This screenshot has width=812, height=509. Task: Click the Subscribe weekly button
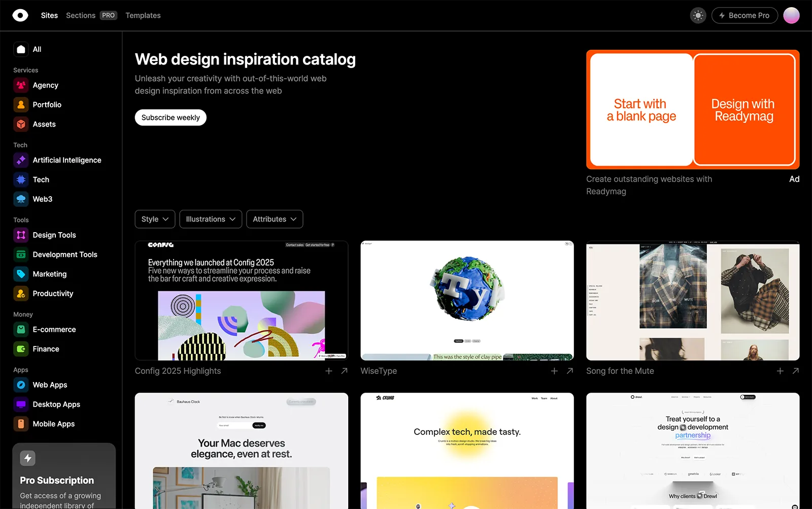tap(171, 117)
